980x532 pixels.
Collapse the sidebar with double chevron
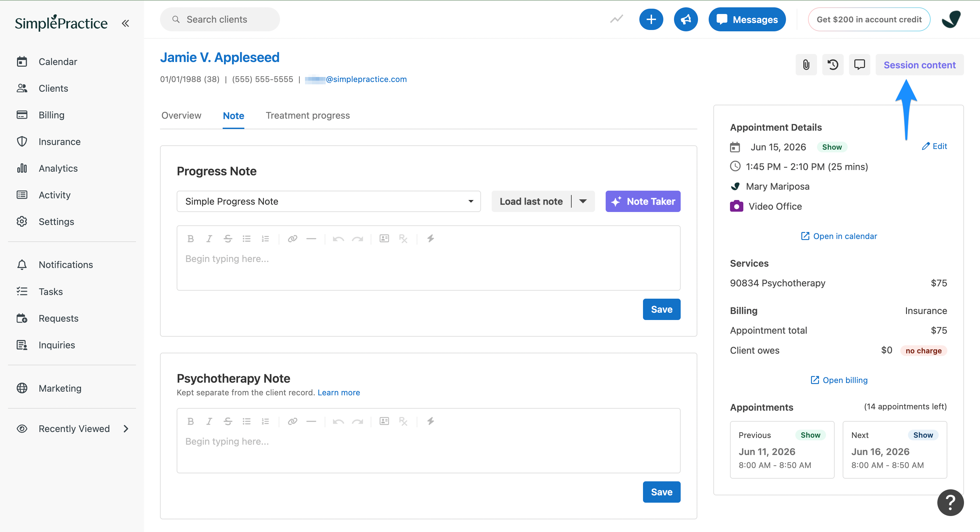tap(125, 23)
